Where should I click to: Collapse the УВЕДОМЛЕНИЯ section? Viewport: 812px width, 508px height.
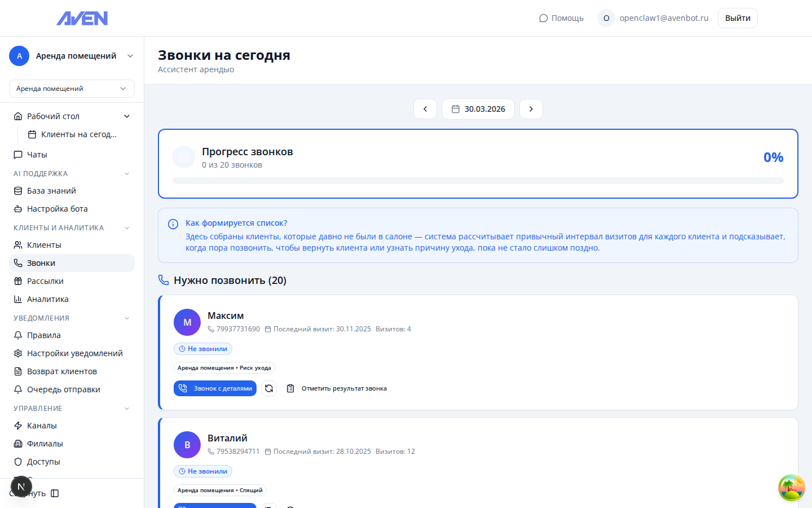point(126,318)
